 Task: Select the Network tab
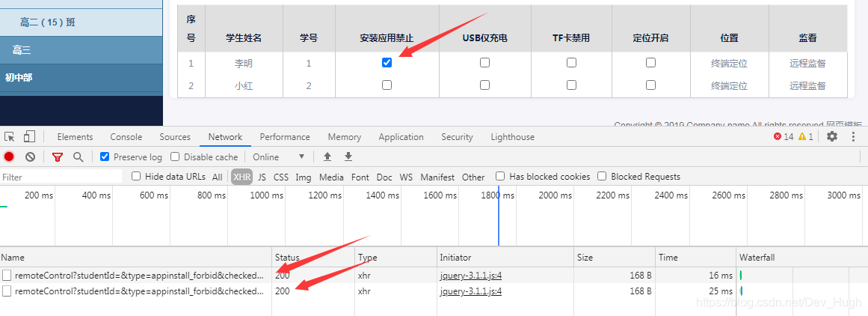pos(225,137)
